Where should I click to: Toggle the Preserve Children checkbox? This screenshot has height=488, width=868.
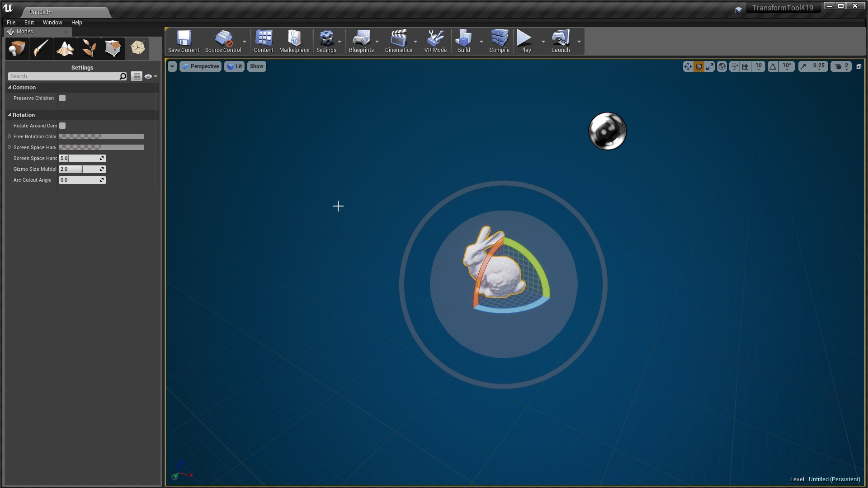[x=62, y=98]
